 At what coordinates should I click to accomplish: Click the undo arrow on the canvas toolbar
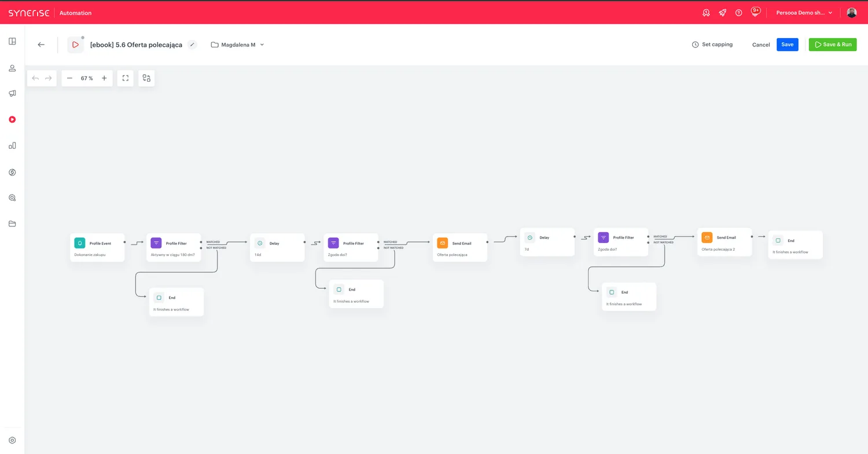pos(35,78)
